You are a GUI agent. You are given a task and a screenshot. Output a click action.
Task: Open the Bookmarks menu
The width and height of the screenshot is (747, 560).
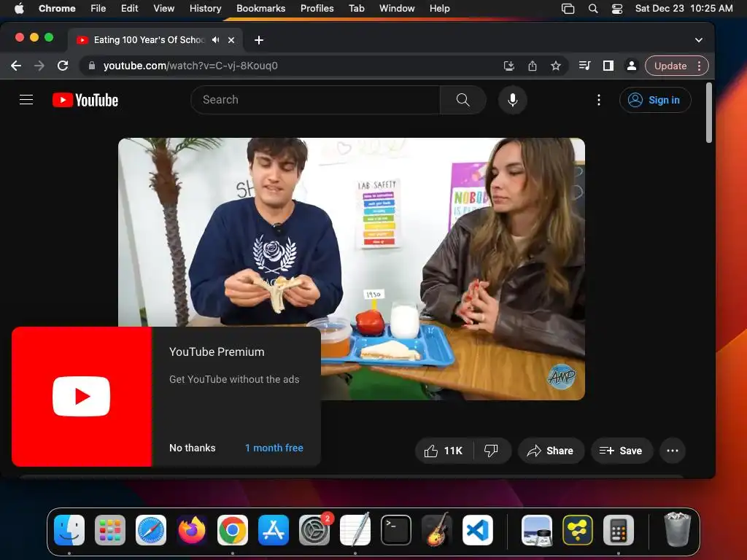point(260,8)
